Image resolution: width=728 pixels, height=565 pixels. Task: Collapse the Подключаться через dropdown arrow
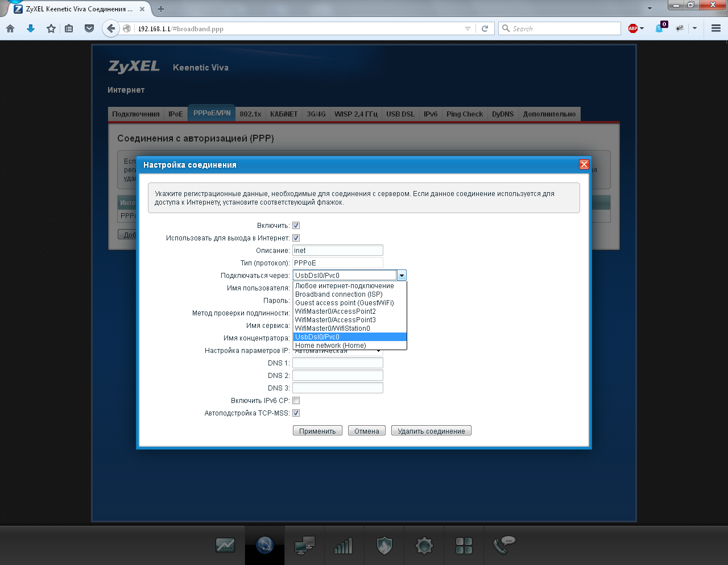(402, 276)
